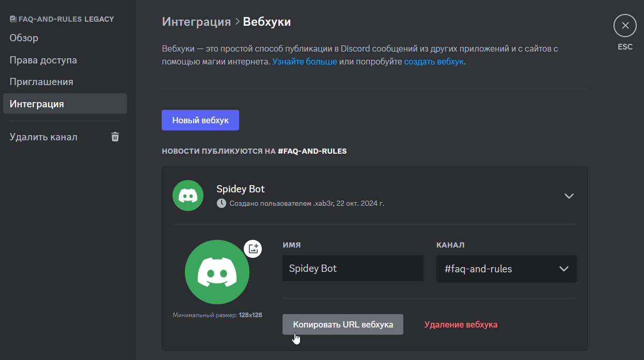Select Интеграция in the left sidebar
This screenshot has height=360, width=644.
point(37,104)
